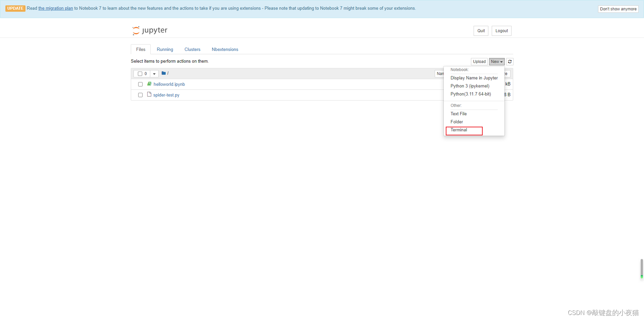Toggle the select-all checkbox in header
The height and width of the screenshot is (319, 644).
pyautogui.click(x=140, y=74)
